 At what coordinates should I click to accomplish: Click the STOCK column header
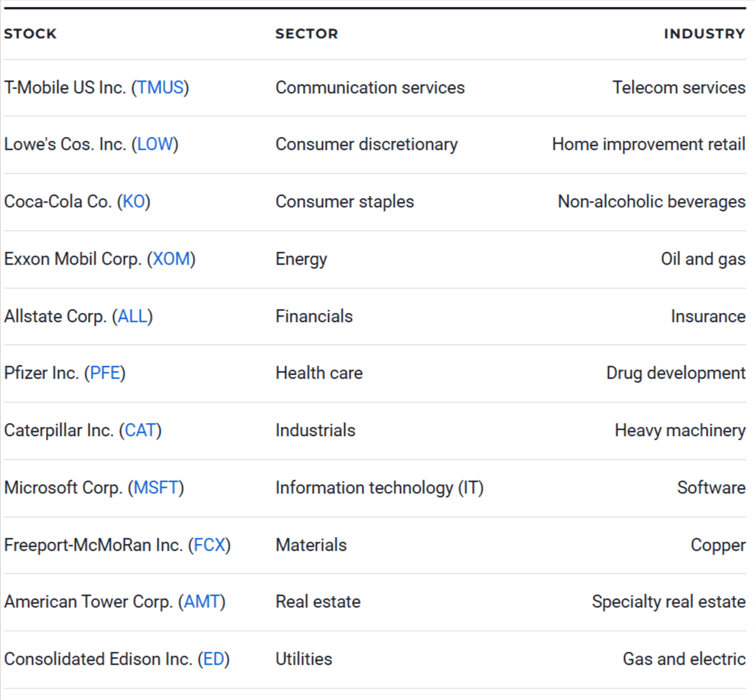click(x=31, y=34)
